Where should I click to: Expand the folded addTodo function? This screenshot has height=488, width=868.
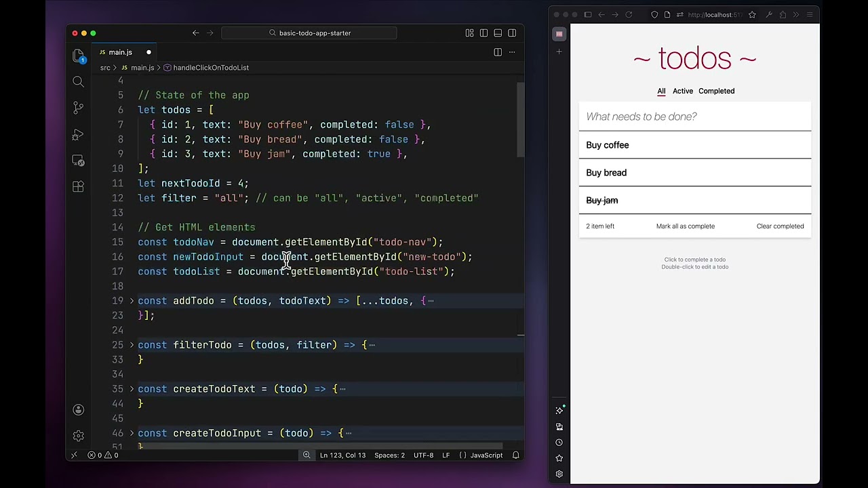[132, 301]
